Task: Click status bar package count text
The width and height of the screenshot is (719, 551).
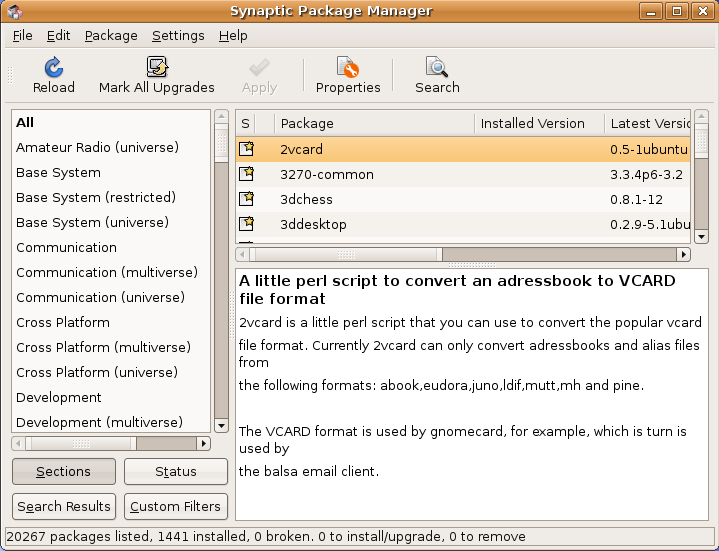Action: pos(266,536)
